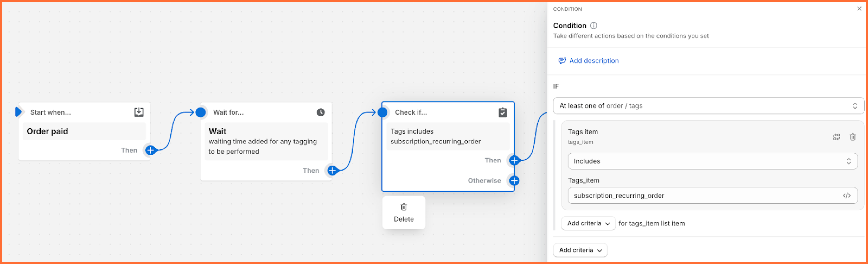Viewport: 868px width, 264px height.
Task: Remove Tags item using its trash icon
Action: (853, 137)
